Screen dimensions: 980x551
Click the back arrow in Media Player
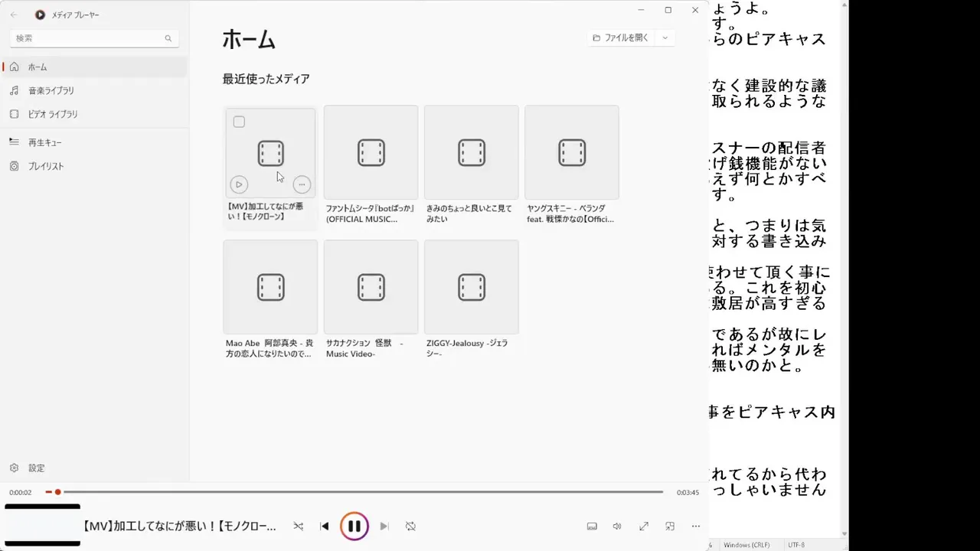coord(13,15)
